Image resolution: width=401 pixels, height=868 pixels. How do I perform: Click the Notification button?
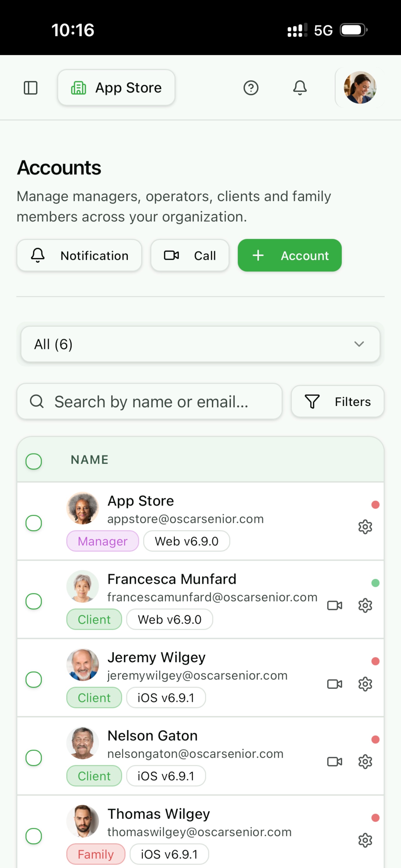79,255
